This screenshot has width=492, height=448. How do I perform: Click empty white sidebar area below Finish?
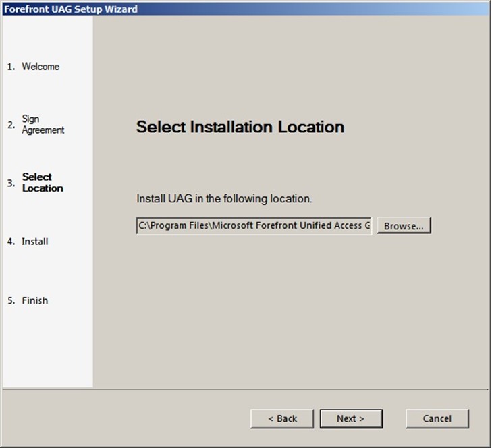(47, 351)
